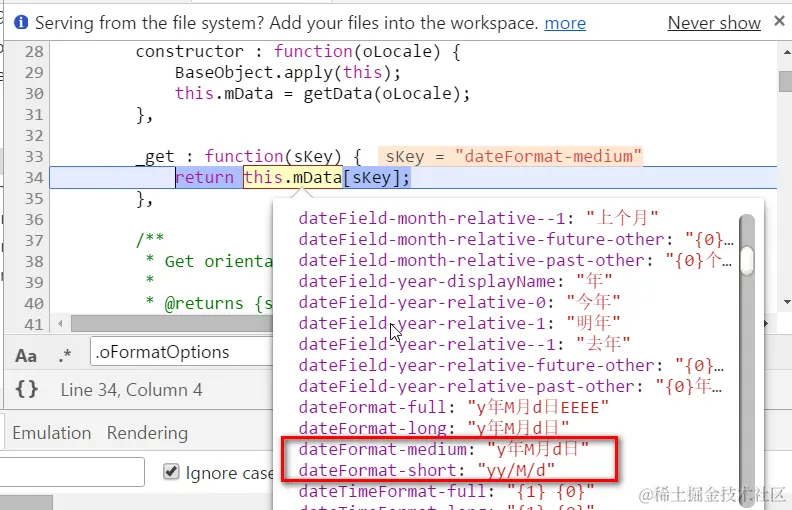The width and height of the screenshot is (792, 510).
Task: Click line number 34 in gutter
Action: coord(34,178)
